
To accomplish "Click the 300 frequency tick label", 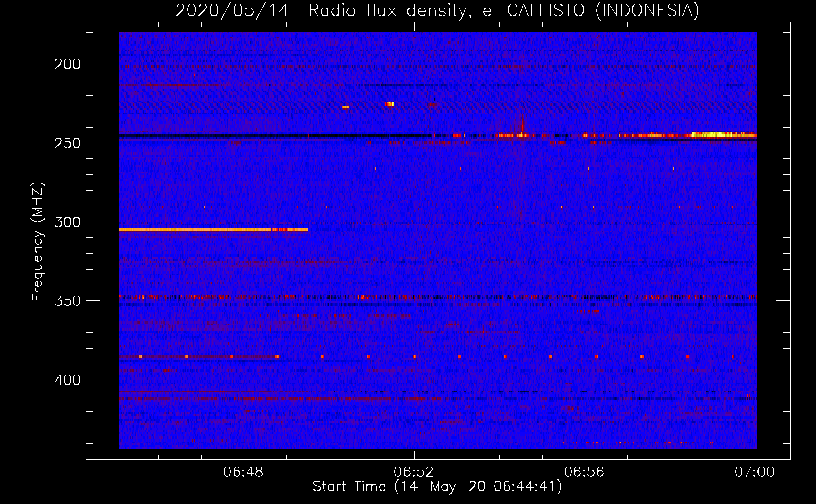I will click(x=68, y=222).
